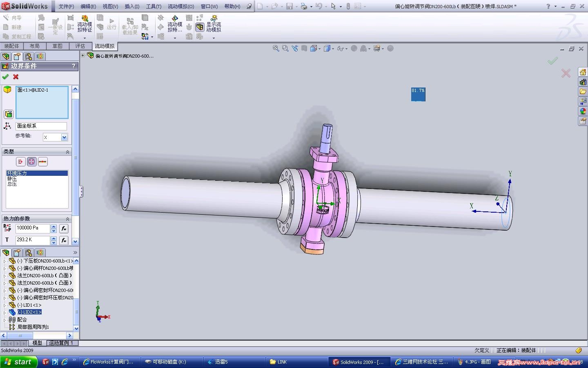Click the 运动算例 1 bottom tab
Image resolution: width=588 pixels, height=368 pixels.
[61, 343]
